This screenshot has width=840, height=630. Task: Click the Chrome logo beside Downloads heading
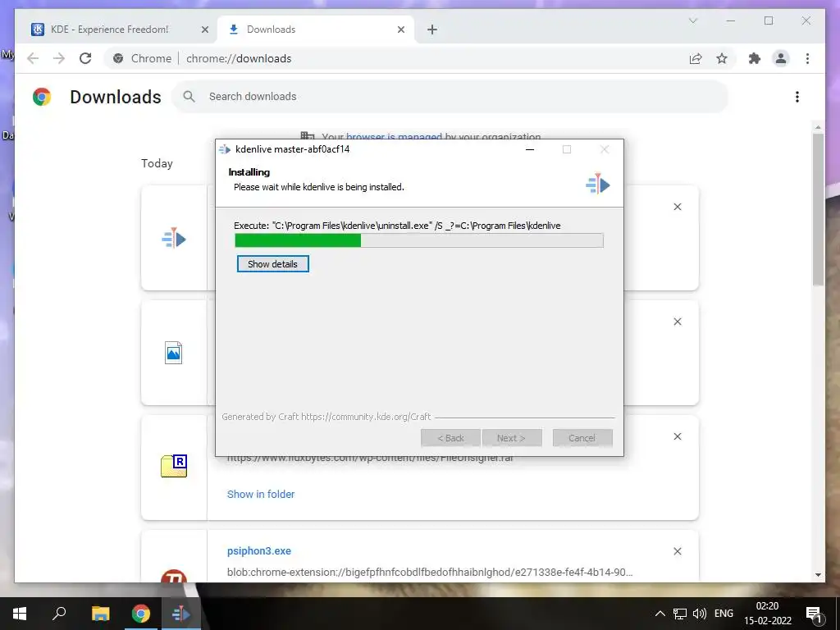coord(42,97)
